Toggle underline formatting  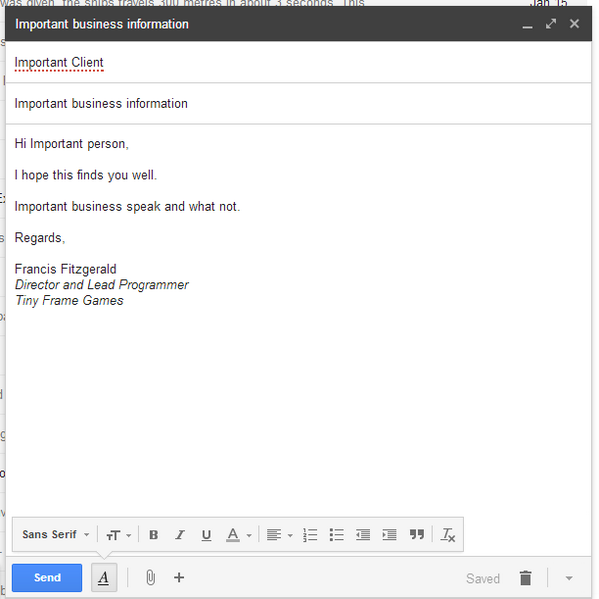click(x=206, y=535)
